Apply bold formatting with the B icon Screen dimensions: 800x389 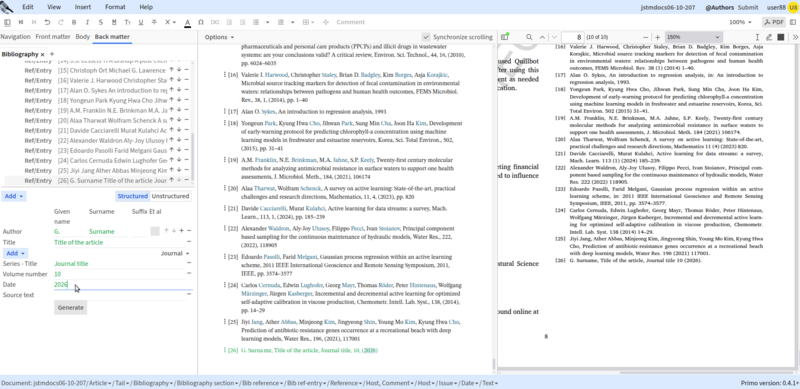(x=74, y=22)
